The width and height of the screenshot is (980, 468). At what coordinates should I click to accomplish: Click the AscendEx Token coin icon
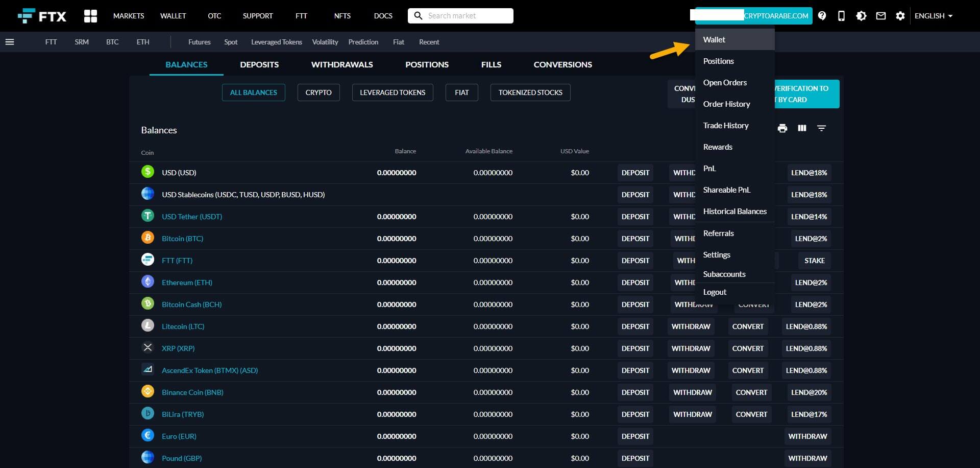pos(148,369)
